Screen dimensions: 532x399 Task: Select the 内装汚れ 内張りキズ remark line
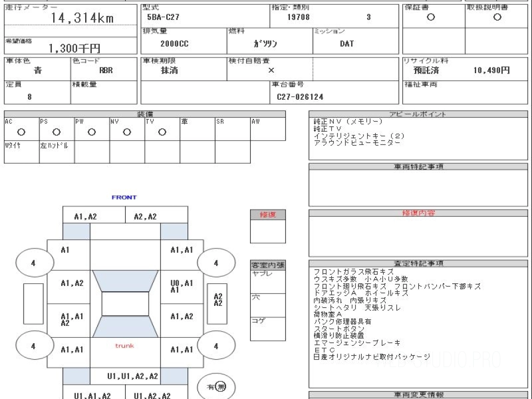tap(350, 300)
